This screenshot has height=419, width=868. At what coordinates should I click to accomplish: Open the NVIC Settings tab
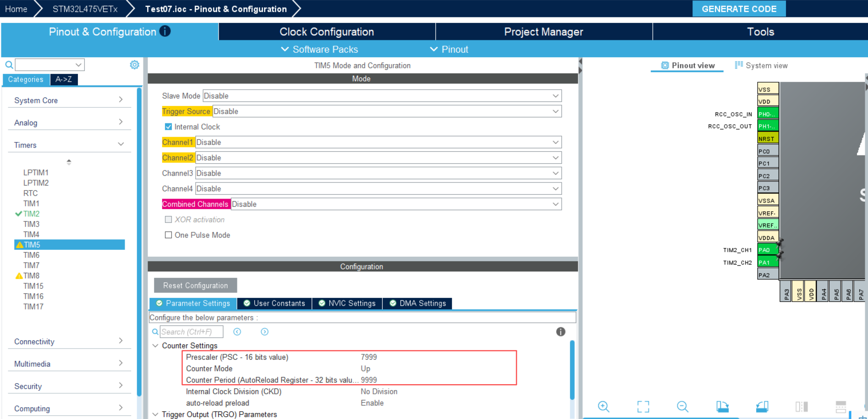click(347, 303)
